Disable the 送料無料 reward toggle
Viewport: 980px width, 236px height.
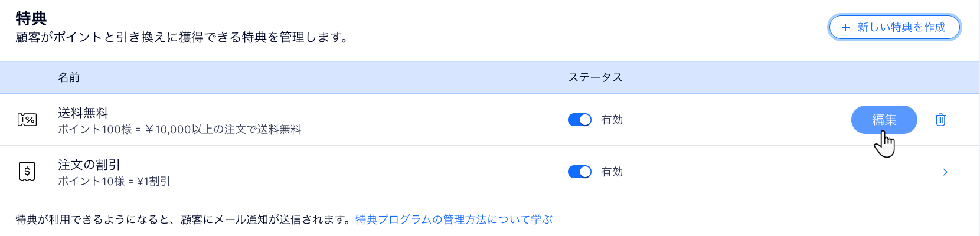[580, 120]
